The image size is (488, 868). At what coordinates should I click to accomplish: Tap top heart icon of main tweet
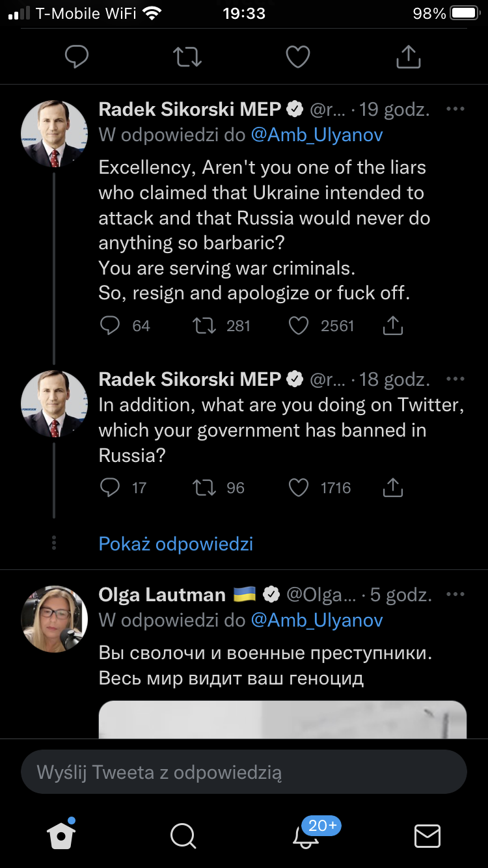[x=298, y=57]
